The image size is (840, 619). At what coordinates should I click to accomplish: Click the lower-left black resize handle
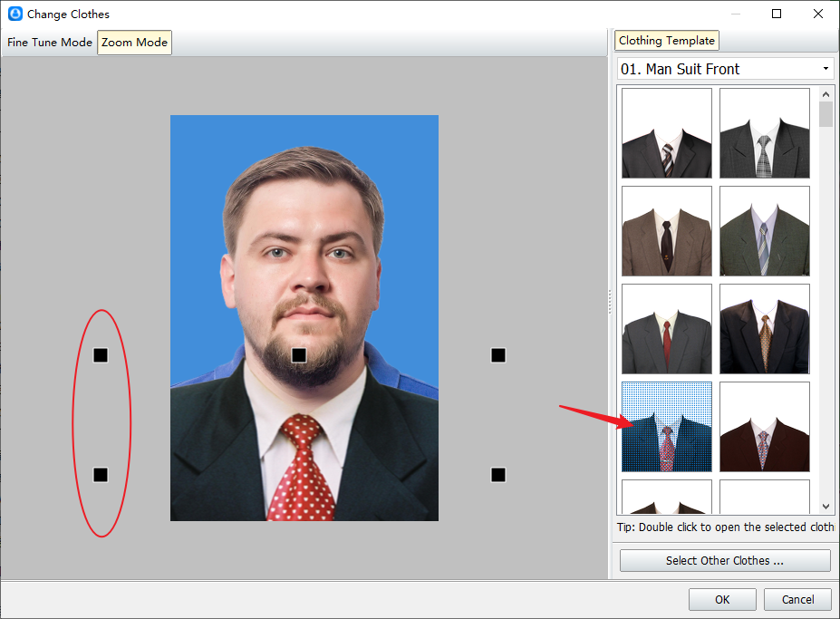[101, 475]
